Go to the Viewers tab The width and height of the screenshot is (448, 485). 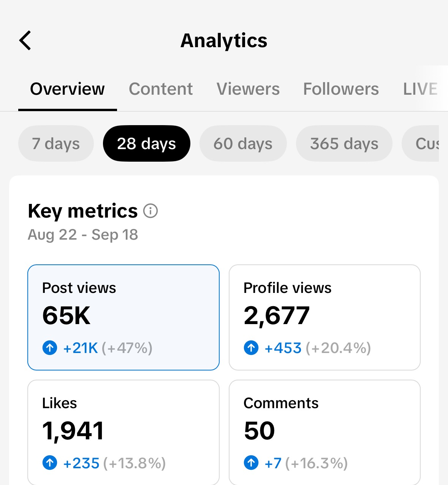248,89
